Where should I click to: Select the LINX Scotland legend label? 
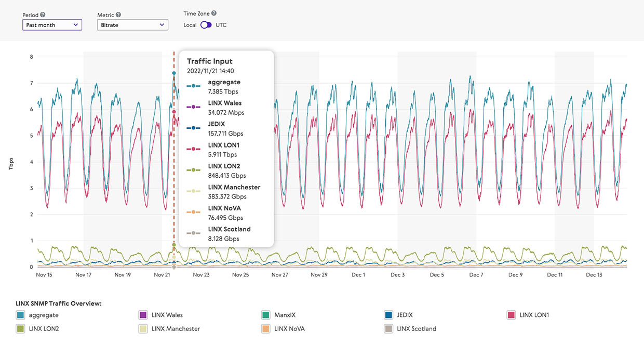click(x=417, y=328)
